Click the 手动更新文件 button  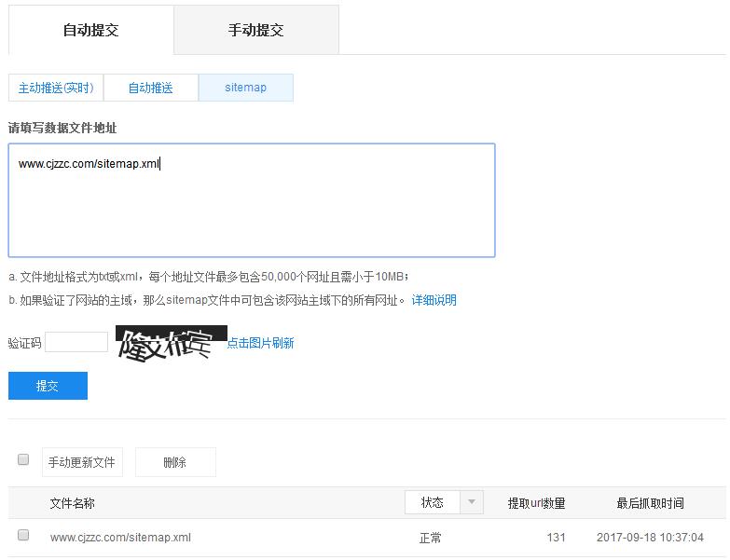[x=82, y=462]
